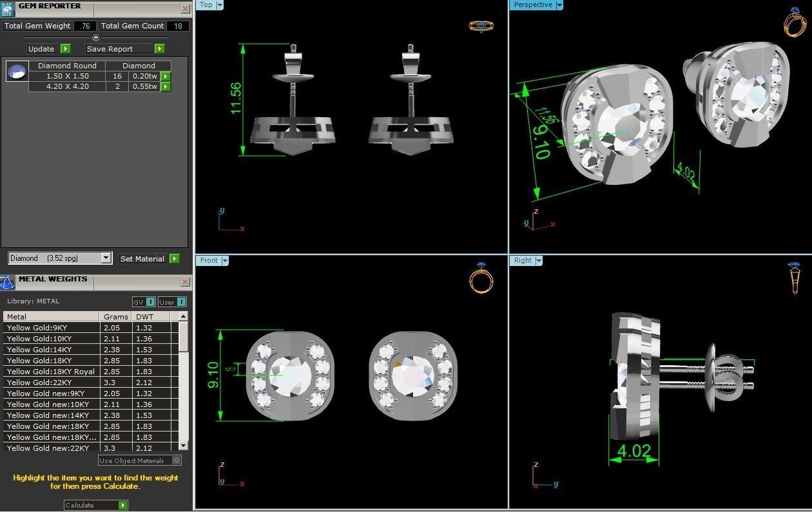Select the Yellow Gold new:10KY row
Image resolution: width=812 pixels, height=512 pixels.
point(91,404)
